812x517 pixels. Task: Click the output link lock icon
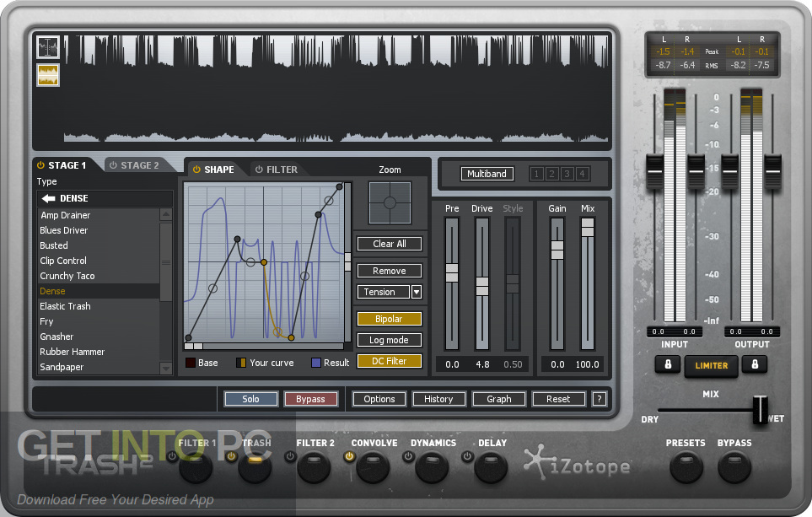[755, 364]
